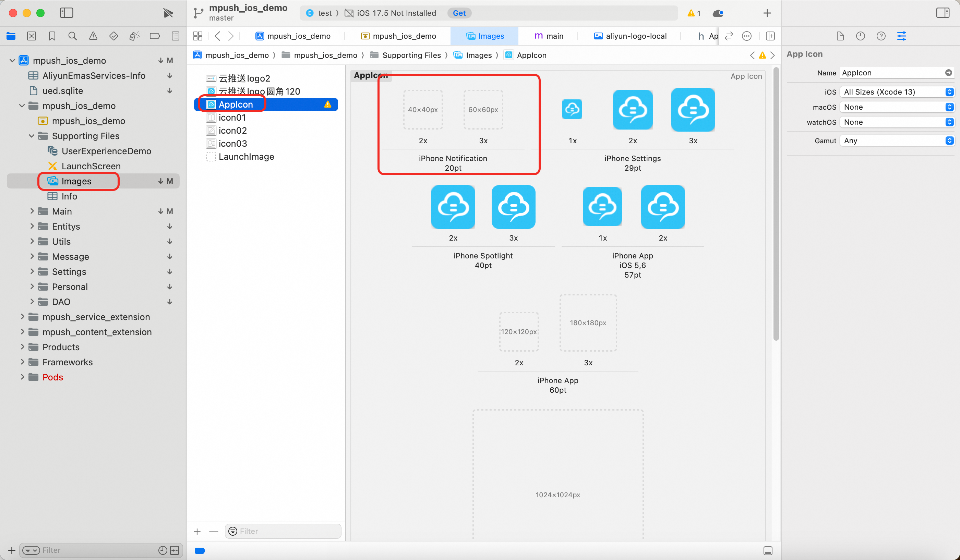Toggle recent files filter clock icon
This screenshot has width=960, height=560.
point(163,550)
